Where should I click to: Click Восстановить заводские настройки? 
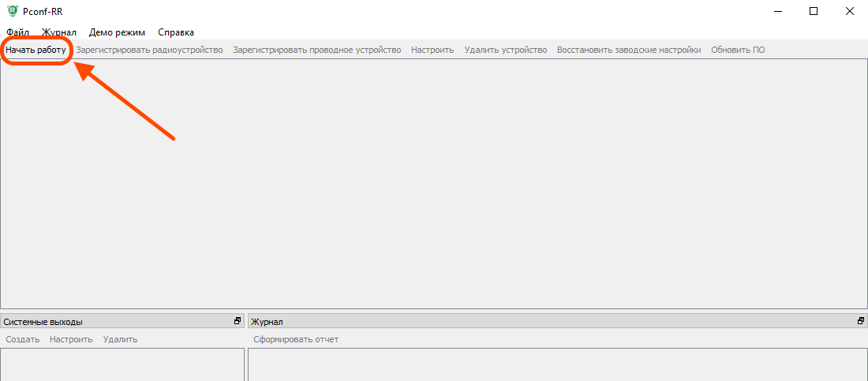point(628,50)
